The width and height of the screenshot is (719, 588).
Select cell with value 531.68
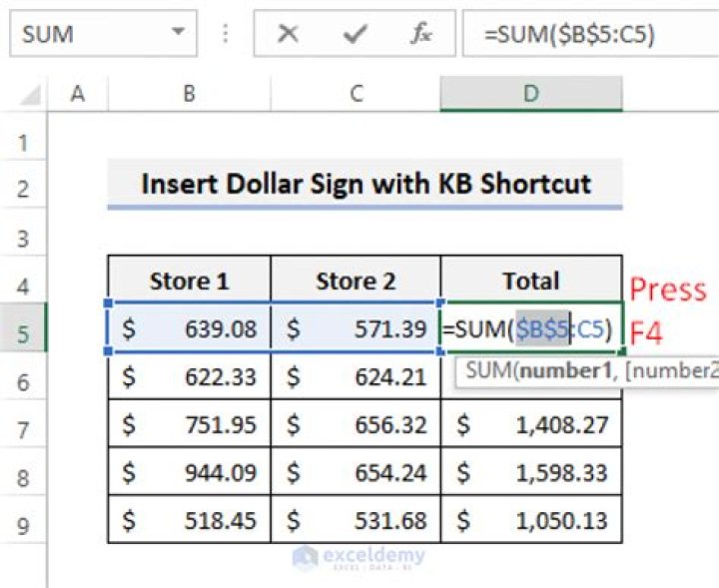click(x=356, y=520)
